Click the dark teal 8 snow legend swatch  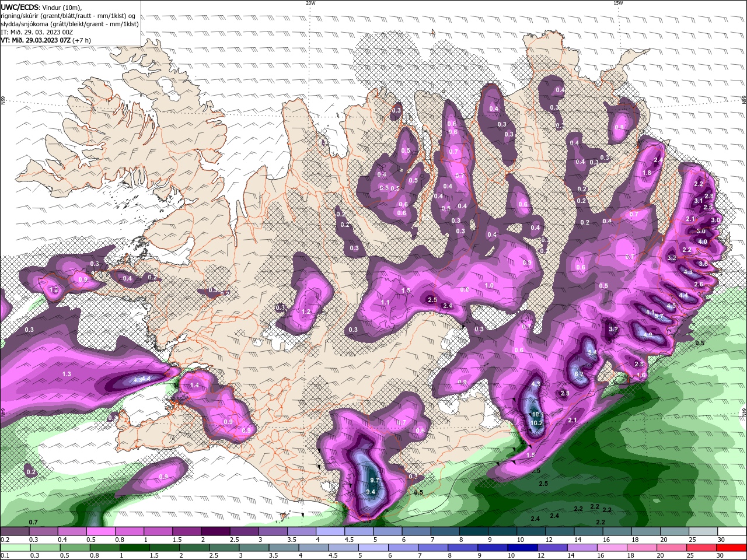(x=474, y=531)
